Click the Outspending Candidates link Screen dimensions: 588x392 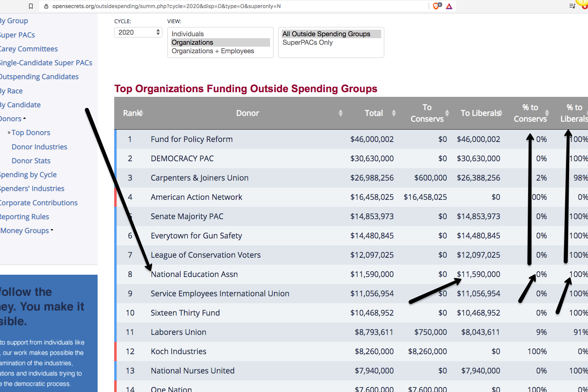pos(39,77)
